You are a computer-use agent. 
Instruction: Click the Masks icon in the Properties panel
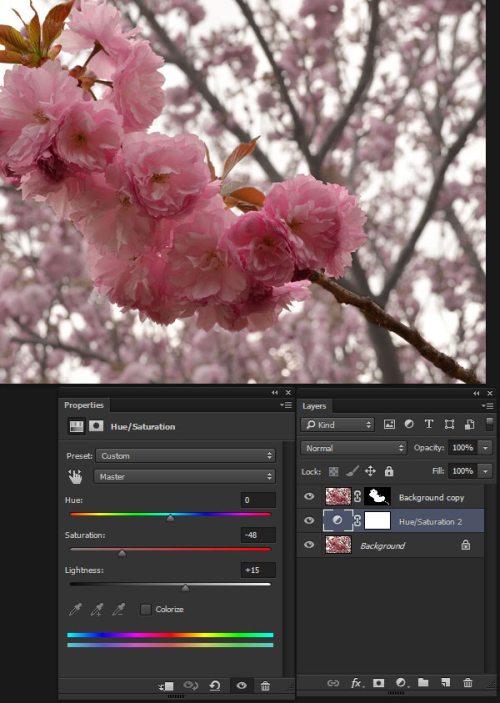96,426
